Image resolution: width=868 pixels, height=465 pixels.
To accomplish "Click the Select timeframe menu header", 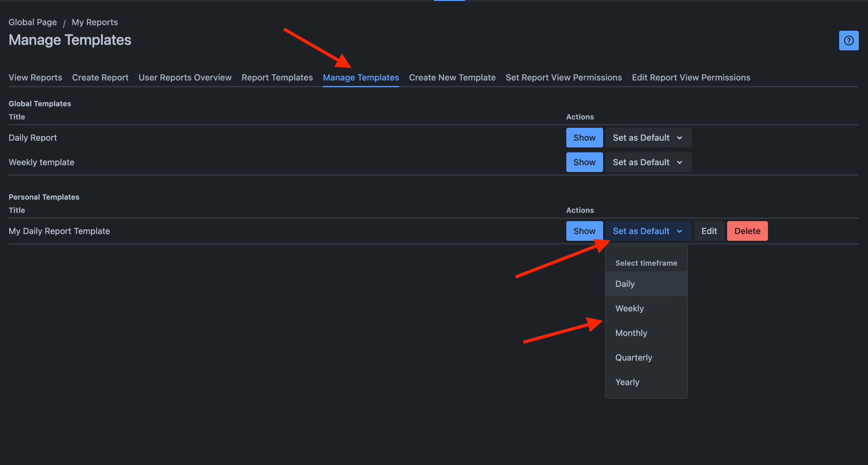I will pyautogui.click(x=646, y=263).
